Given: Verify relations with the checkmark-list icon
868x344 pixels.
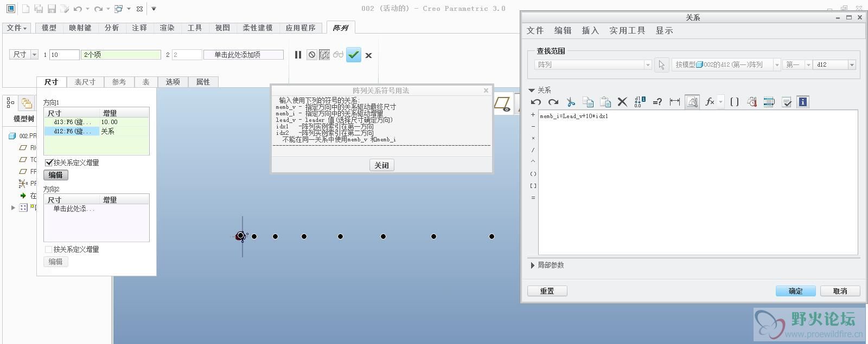Looking at the screenshot, I should [x=787, y=102].
